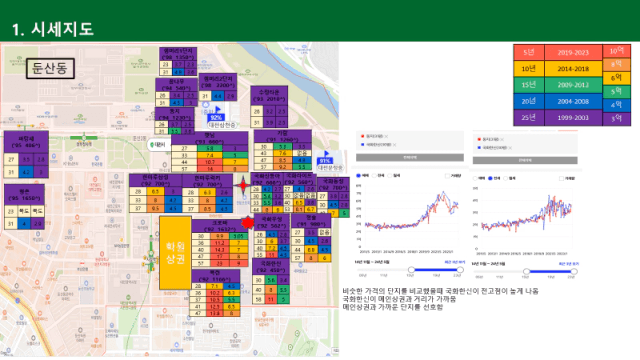The image size is (640, 360).
Task: Click the end handle of the 전세 chart range slider
Action: pos(574,271)
